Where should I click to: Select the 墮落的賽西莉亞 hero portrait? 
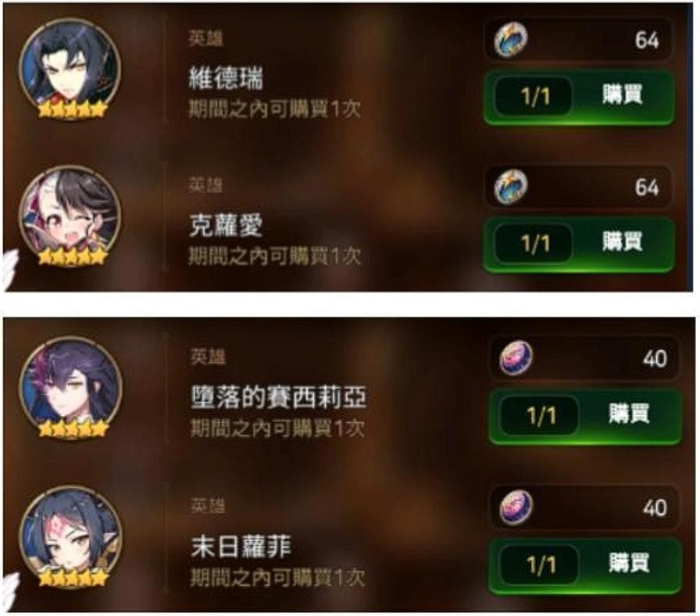[x=70, y=388]
